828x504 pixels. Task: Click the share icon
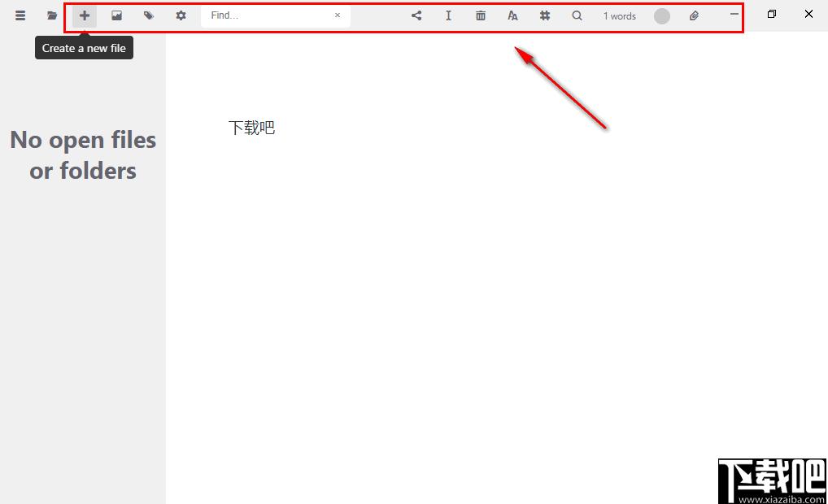416,15
